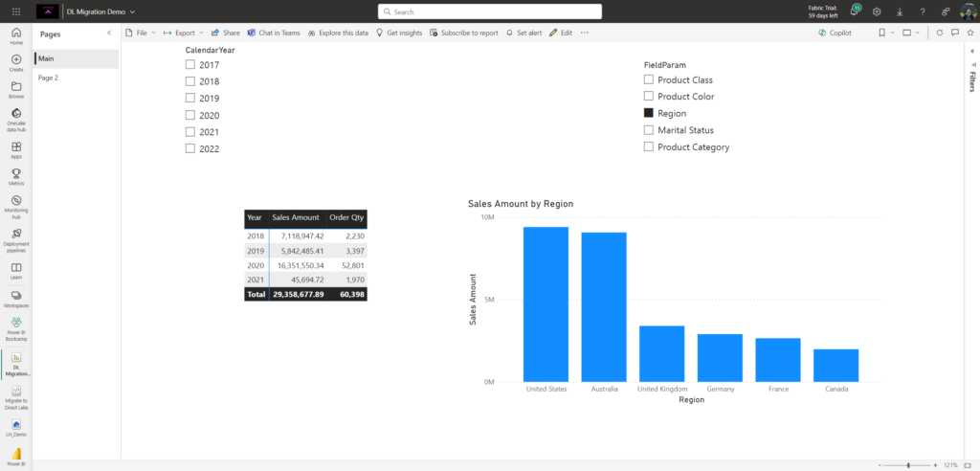Open Workspaces in left navigation
The width and height of the screenshot is (980, 471).
(16, 299)
